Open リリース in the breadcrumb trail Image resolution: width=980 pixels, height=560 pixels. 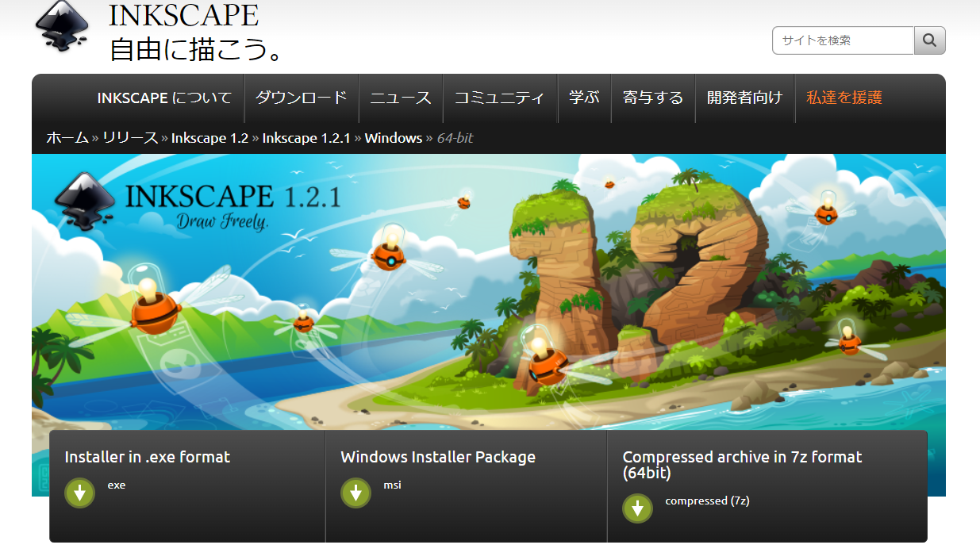coord(130,138)
